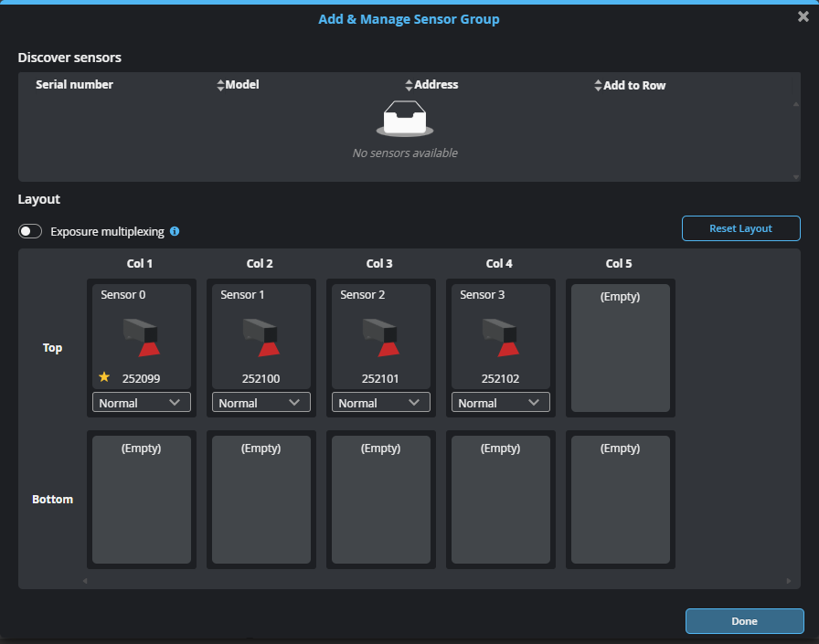Screen dimensions: 819x644
Task: Click the Reset Layout button
Action: coord(740,228)
